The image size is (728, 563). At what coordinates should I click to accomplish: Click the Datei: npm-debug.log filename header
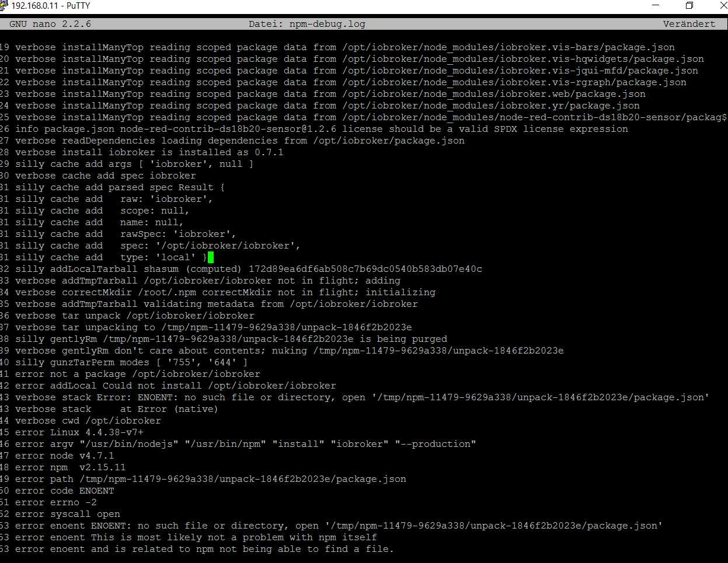click(306, 24)
